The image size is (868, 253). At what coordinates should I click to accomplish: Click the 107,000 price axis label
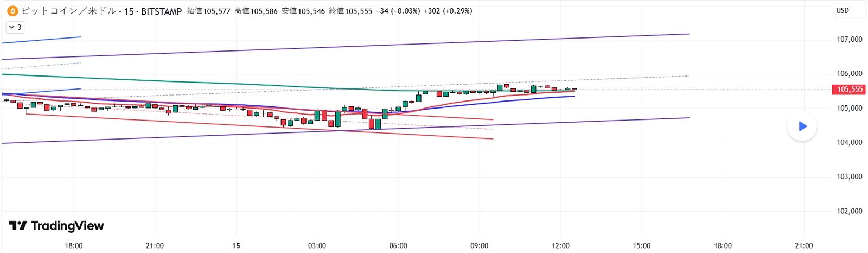pyautogui.click(x=849, y=39)
